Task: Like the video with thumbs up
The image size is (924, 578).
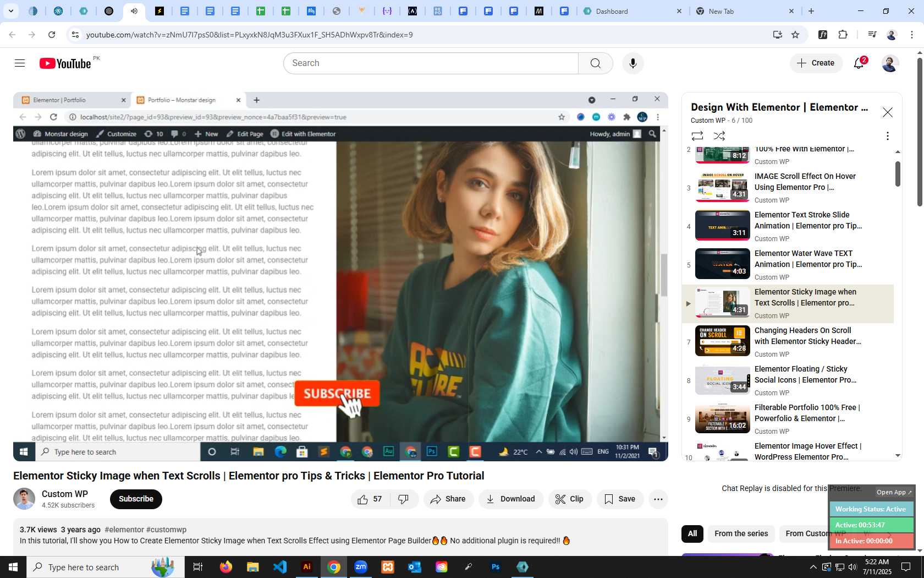Action: [x=370, y=499]
